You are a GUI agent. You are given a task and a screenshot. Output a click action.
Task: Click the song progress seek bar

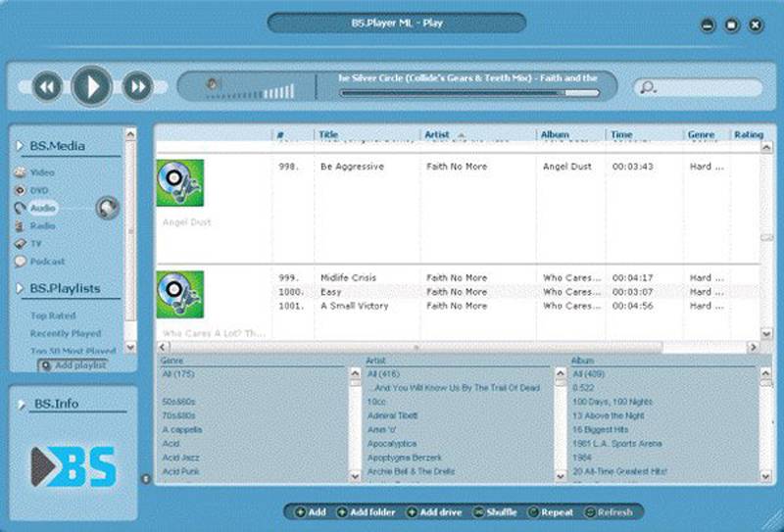pyautogui.click(x=470, y=93)
